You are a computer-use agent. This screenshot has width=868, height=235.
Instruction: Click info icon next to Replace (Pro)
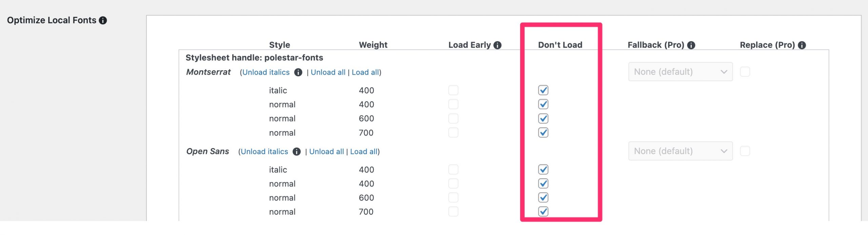point(802,45)
